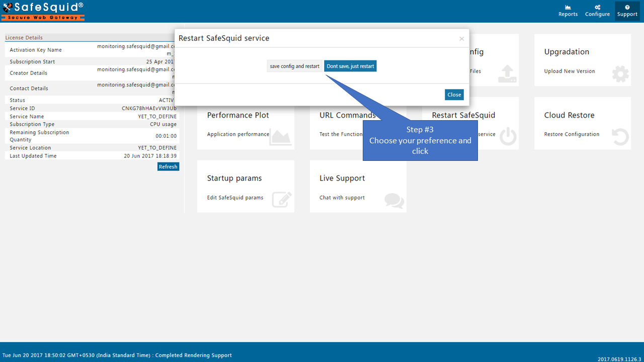Screen dimensions: 644x362
Task: Close the Restart SafeSquid dialog
Action: click(454, 95)
